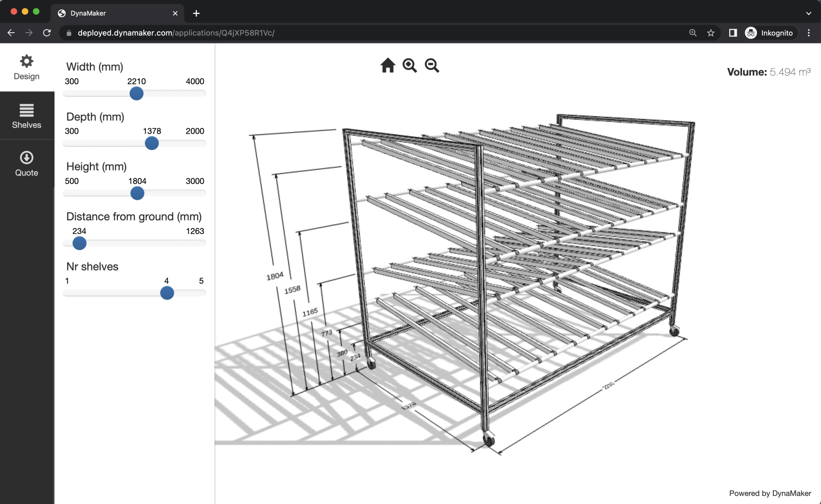View site info via the lock icon
This screenshot has width=821, height=504.
point(69,33)
